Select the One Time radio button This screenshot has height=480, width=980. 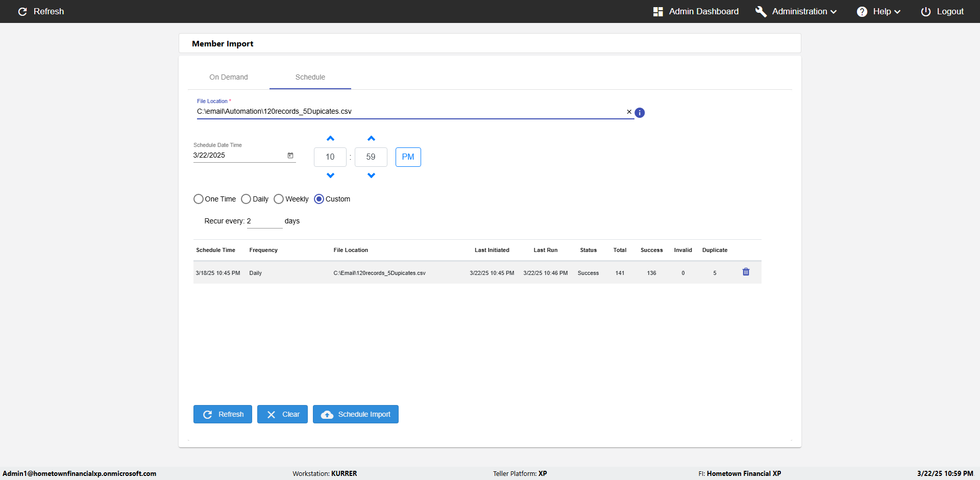tap(199, 199)
